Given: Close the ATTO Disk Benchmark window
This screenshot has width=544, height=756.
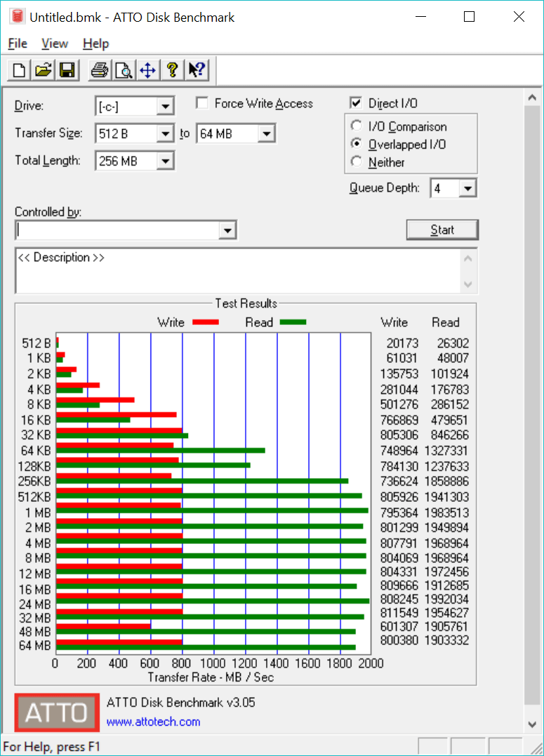Looking at the screenshot, I should click(x=519, y=17).
